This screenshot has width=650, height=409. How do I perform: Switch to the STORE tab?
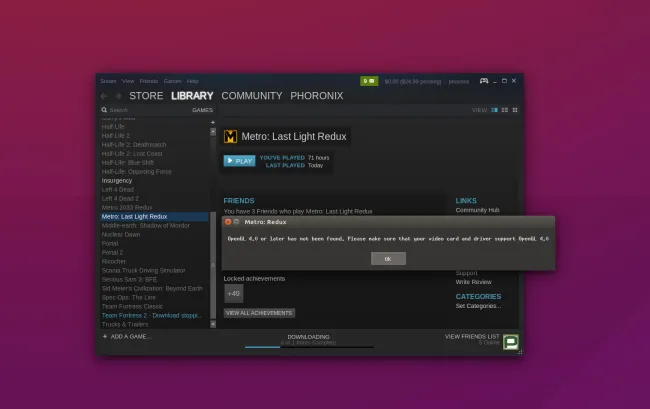pos(146,96)
